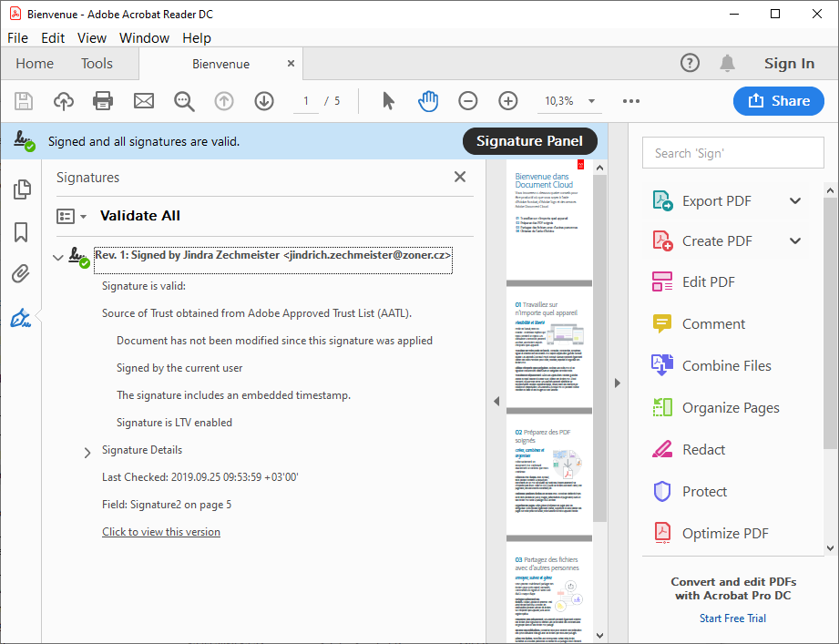Choose the Selection arrow tool

pyautogui.click(x=388, y=100)
